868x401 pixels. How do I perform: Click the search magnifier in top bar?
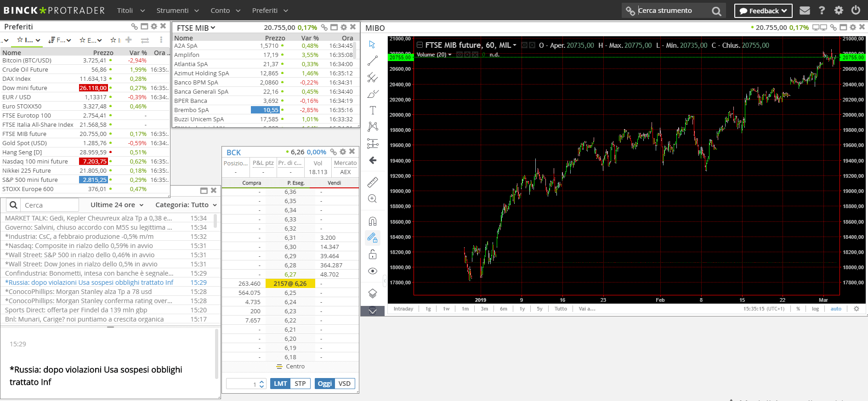[716, 11]
